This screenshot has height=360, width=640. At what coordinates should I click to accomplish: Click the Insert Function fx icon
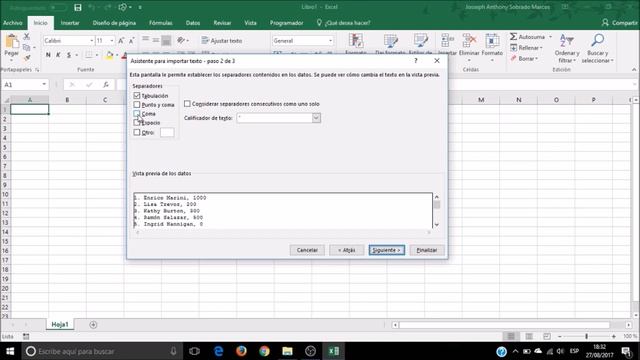click(x=106, y=84)
